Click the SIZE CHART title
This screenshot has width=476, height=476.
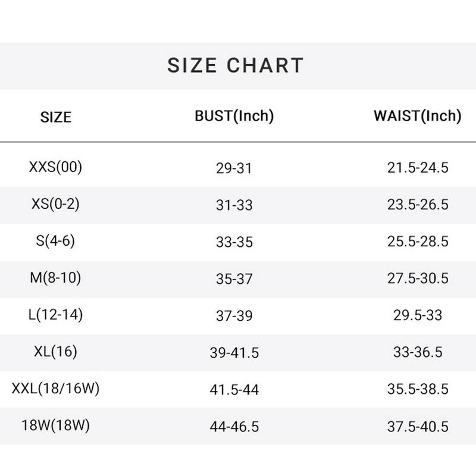pos(236,65)
